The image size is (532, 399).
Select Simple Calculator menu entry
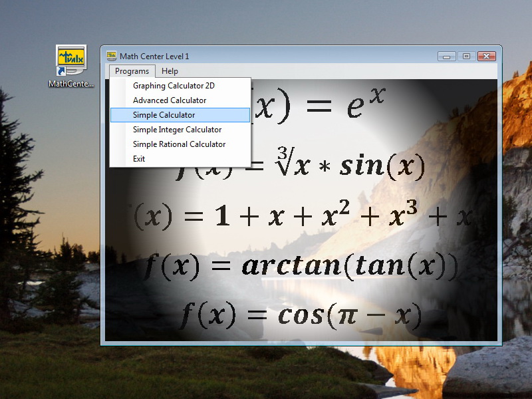[180, 115]
